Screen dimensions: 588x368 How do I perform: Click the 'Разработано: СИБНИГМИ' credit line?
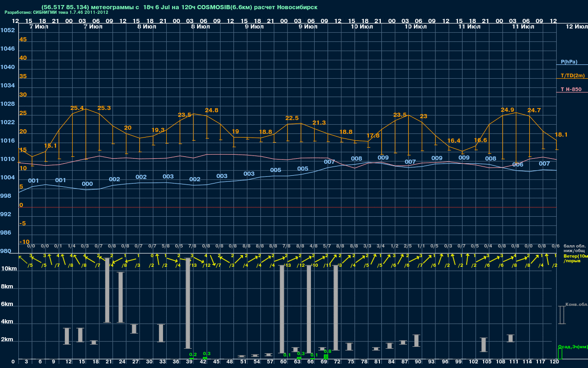pyautogui.click(x=57, y=12)
